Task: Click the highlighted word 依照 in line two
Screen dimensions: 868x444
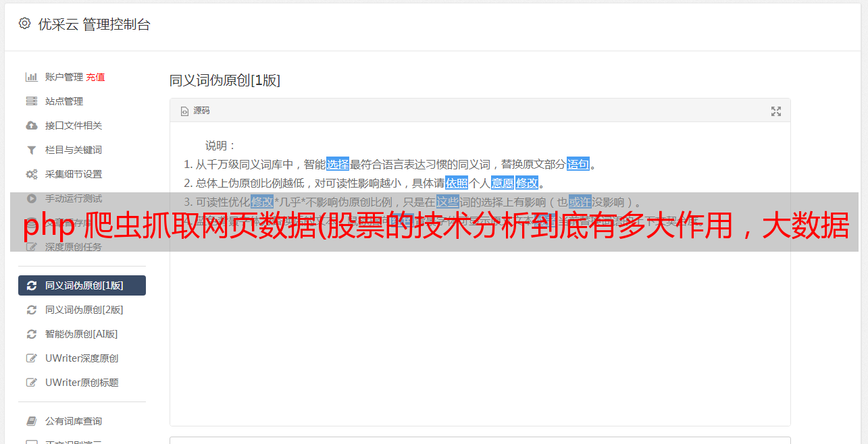Action: tap(457, 183)
